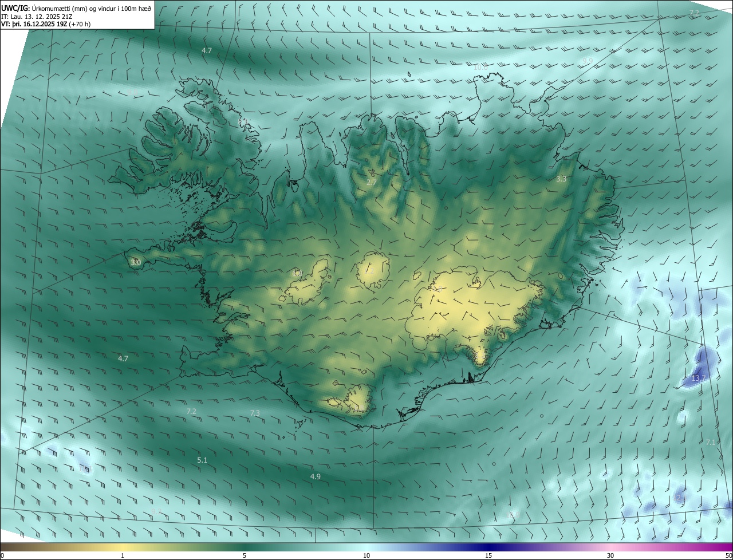
Task: Click the dark blue segment near tick 15
Action: point(488,547)
